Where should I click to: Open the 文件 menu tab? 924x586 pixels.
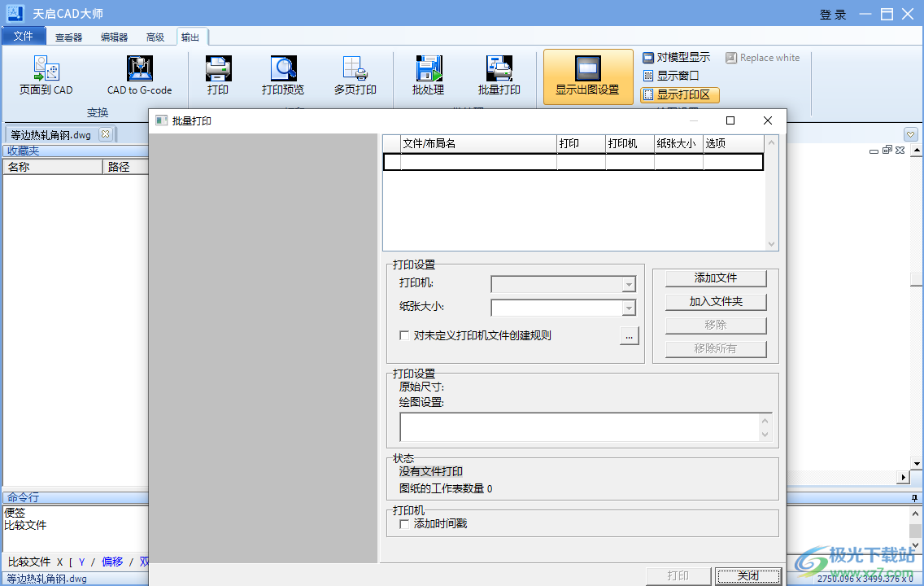coord(24,36)
